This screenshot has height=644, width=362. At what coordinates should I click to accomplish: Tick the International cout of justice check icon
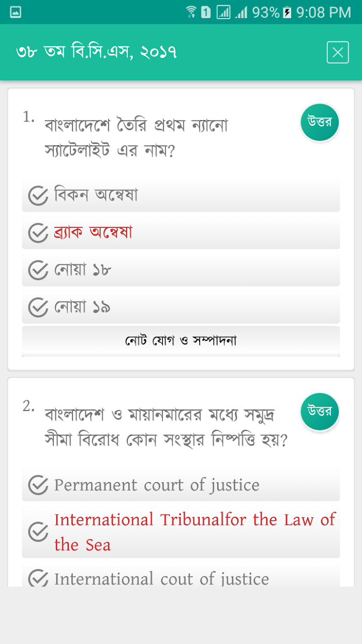tap(38, 578)
